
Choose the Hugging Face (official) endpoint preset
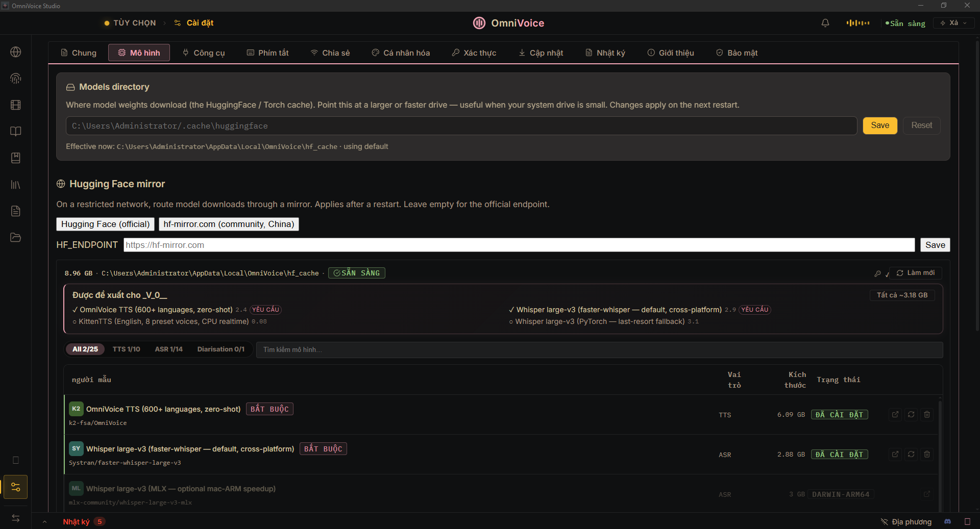105,224
